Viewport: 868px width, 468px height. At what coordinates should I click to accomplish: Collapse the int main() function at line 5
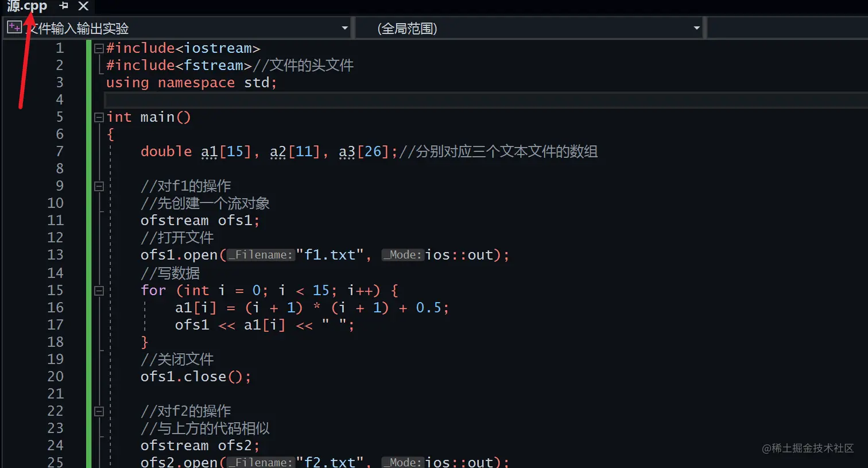click(99, 117)
